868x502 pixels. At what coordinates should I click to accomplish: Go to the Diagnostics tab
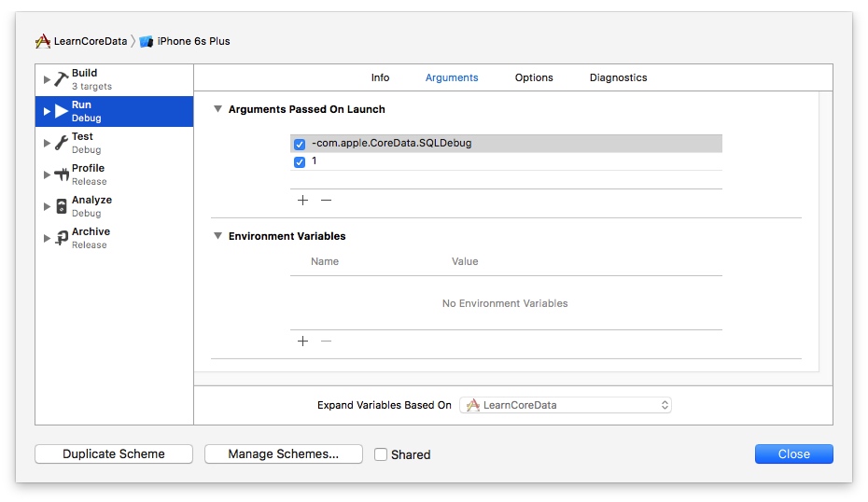tap(619, 77)
